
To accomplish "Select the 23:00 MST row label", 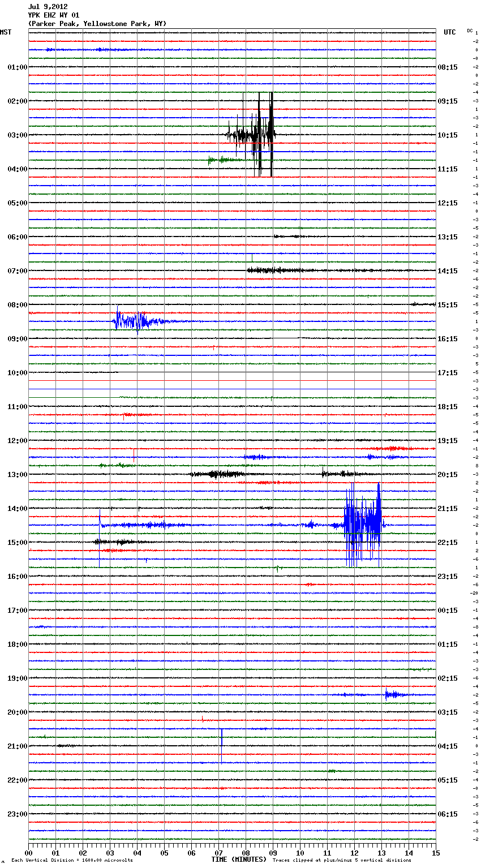I will [x=18, y=814].
